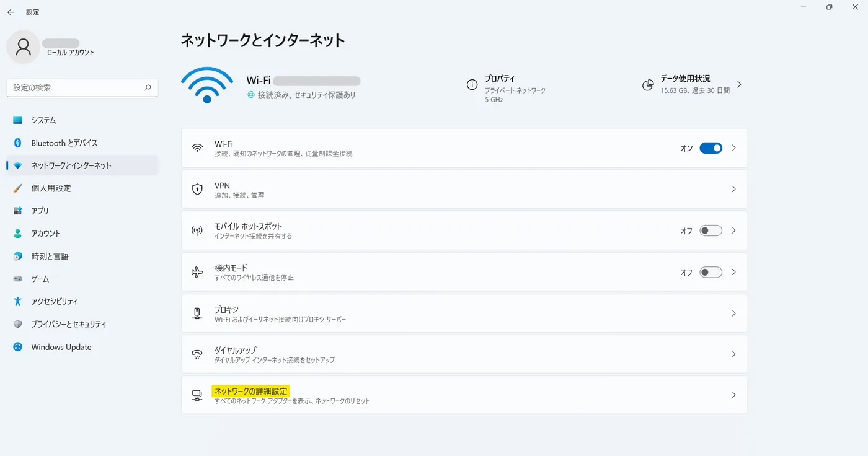
Task: Click the 個人用設定 paintbrush icon
Action: tap(18, 188)
